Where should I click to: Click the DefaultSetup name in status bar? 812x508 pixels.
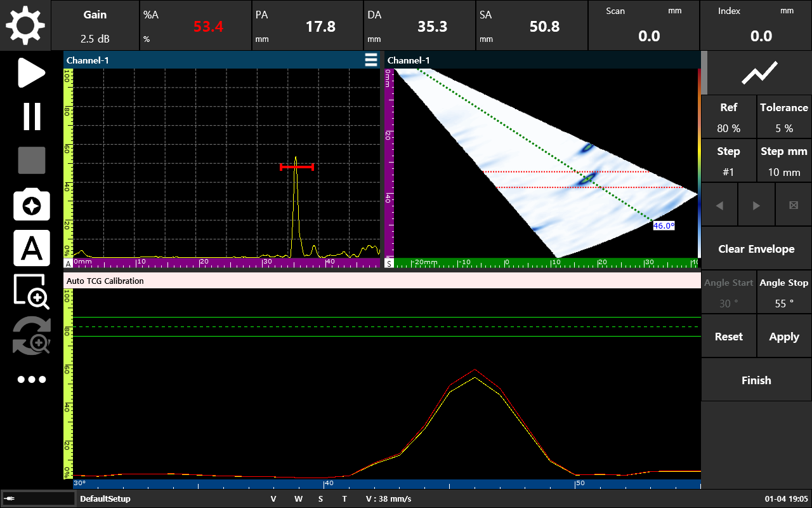(x=105, y=498)
